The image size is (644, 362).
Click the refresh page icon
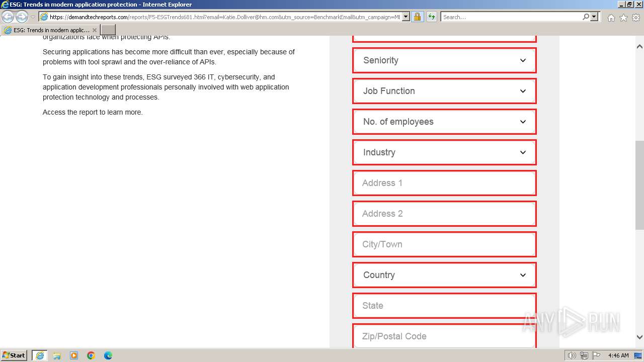[x=432, y=17]
